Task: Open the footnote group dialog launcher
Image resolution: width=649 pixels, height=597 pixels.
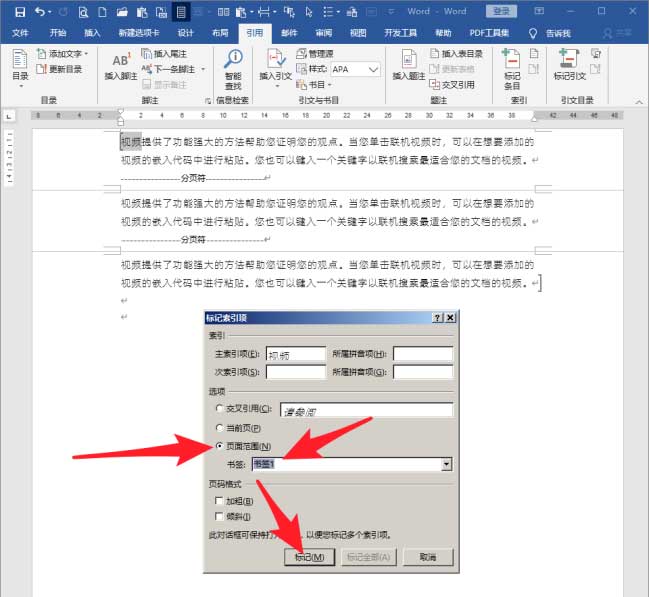Action: 207,101
